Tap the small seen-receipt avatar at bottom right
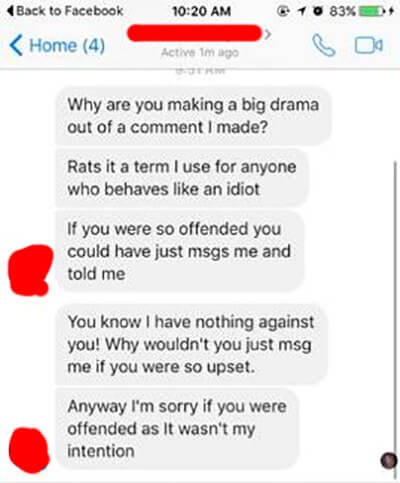 click(389, 461)
